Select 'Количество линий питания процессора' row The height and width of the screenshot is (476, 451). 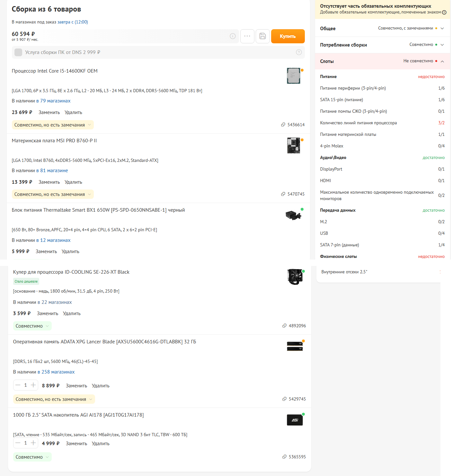(382, 123)
